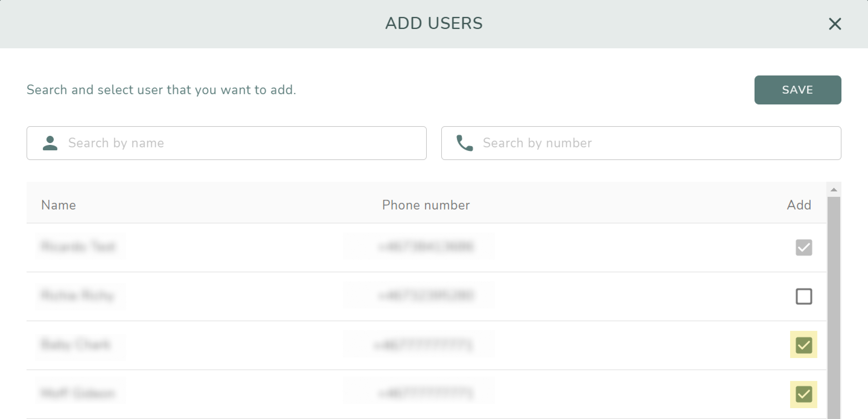Click the fourth user's phone number

(426, 393)
